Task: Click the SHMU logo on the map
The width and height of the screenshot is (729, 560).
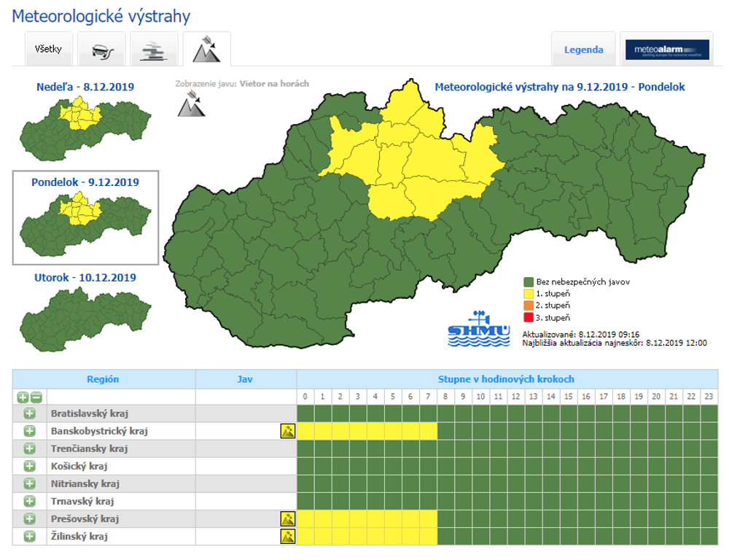Action: point(477,328)
